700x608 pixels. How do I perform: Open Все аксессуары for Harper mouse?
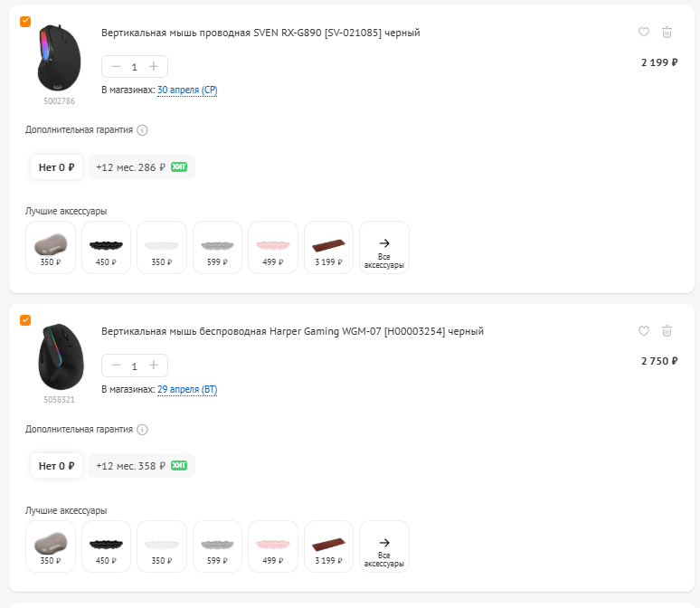[x=384, y=546]
